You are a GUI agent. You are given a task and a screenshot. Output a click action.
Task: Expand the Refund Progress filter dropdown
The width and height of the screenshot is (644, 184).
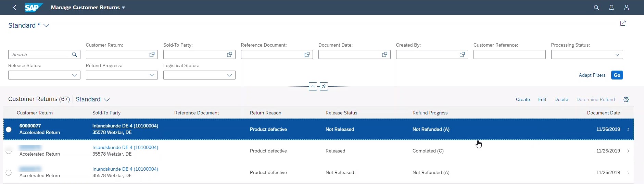pos(152,75)
